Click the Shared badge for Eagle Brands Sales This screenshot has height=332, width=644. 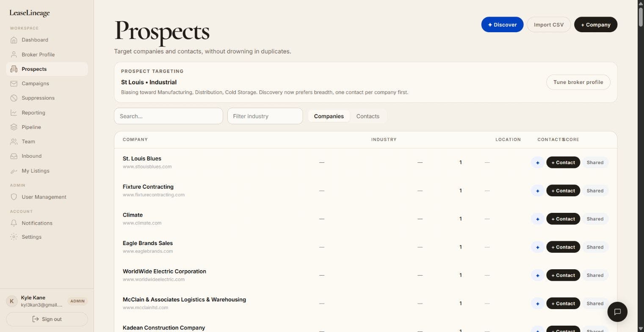pyautogui.click(x=595, y=247)
